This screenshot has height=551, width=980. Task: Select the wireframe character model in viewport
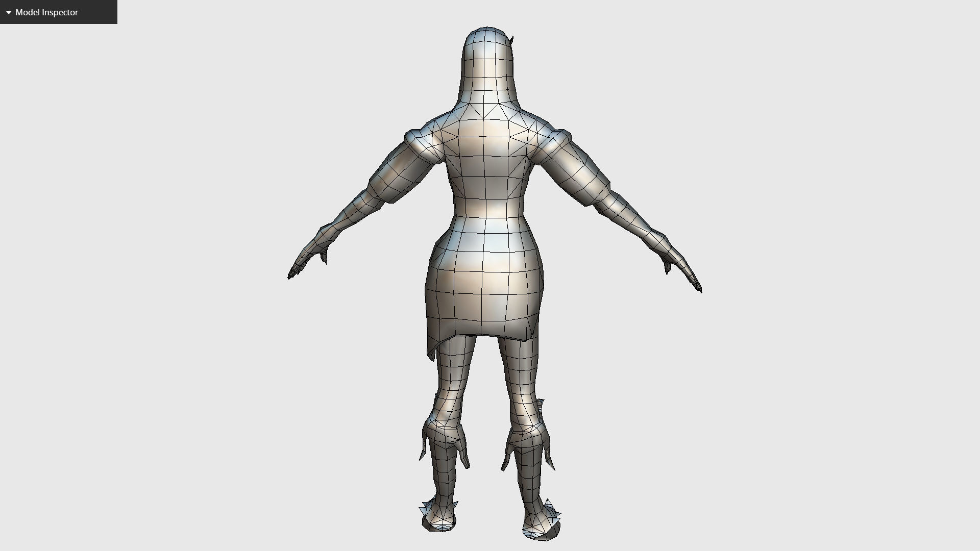494,284
